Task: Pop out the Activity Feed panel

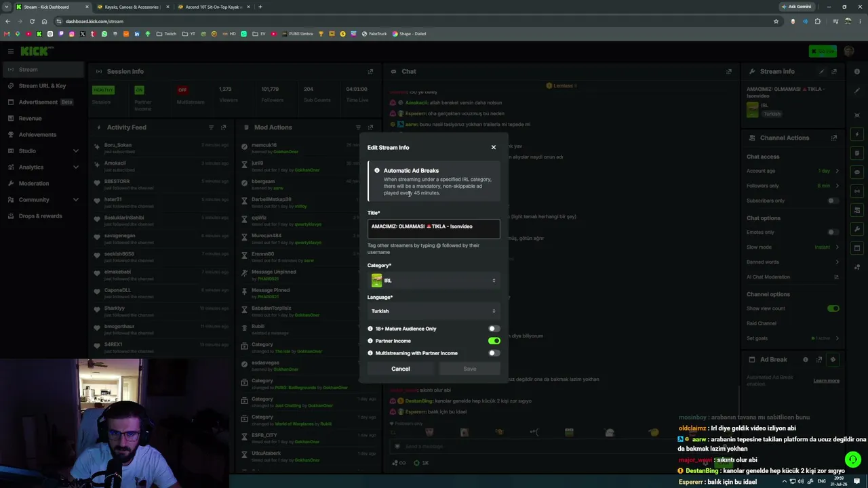Action: pyautogui.click(x=223, y=127)
